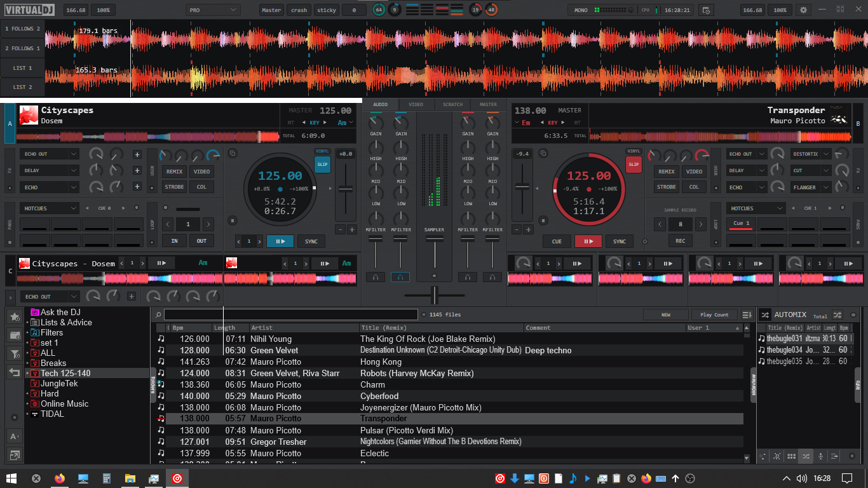Select the clone/export list icon in sideview bar
The width and height of the screenshot is (868, 488).
pos(835,456)
